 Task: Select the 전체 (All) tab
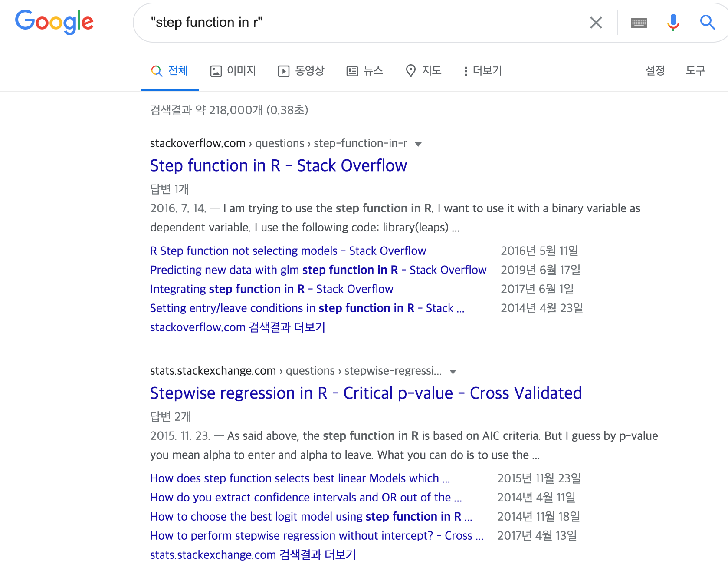click(170, 71)
